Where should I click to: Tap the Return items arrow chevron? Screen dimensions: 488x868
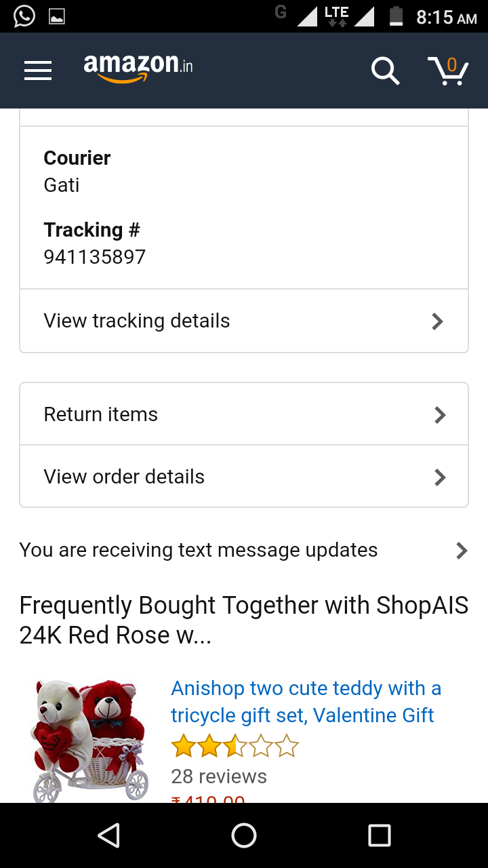[x=440, y=415]
